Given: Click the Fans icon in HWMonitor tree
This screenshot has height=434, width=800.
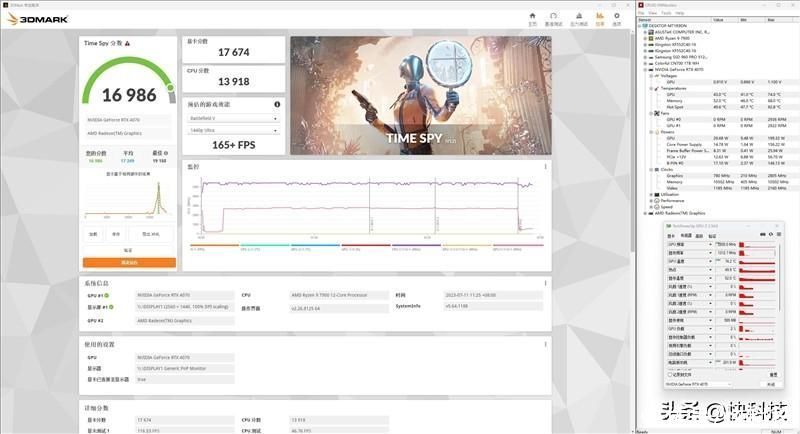Looking at the screenshot, I should (x=657, y=113).
